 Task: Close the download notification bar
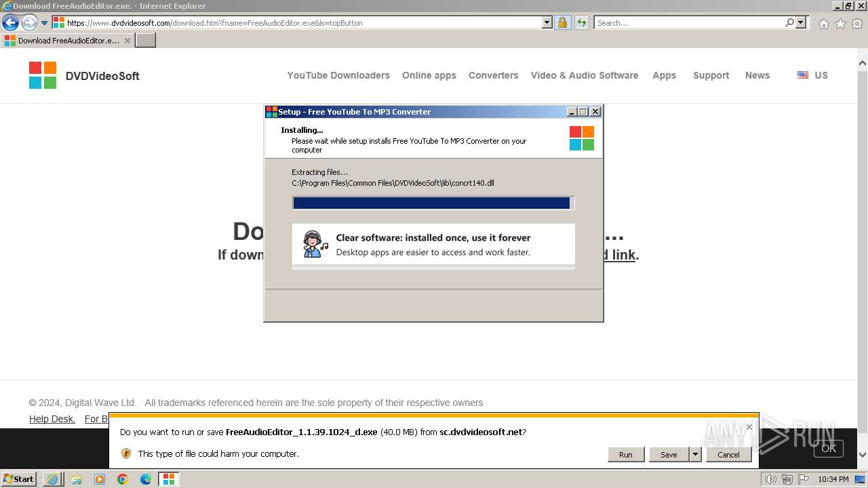tap(749, 427)
